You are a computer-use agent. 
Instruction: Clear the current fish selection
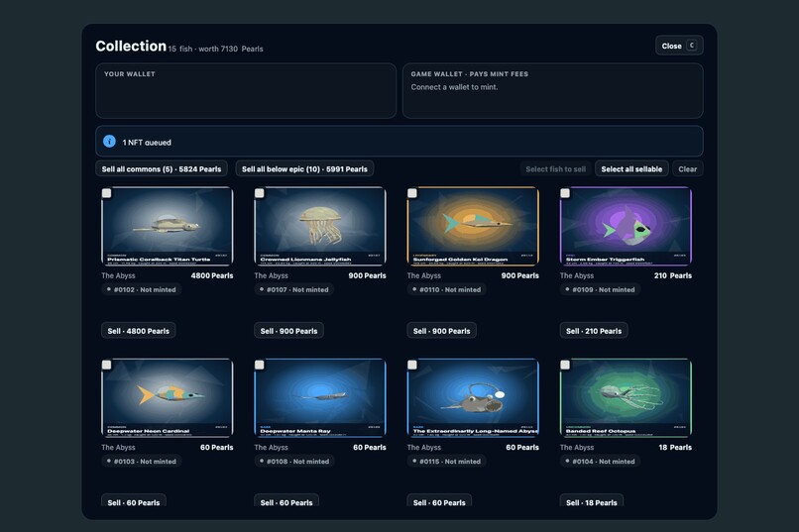click(687, 169)
